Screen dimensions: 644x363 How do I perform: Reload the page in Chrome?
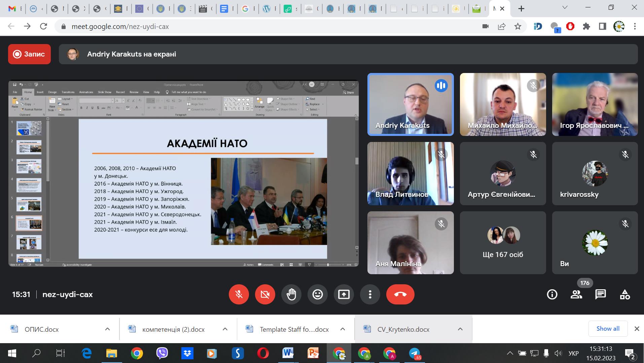click(43, 26)
